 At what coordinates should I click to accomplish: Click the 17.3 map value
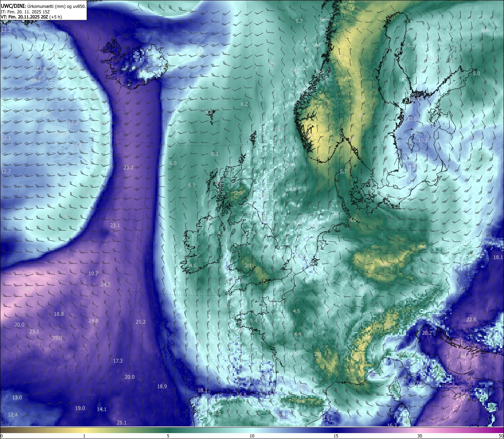[x=118, y=361]
